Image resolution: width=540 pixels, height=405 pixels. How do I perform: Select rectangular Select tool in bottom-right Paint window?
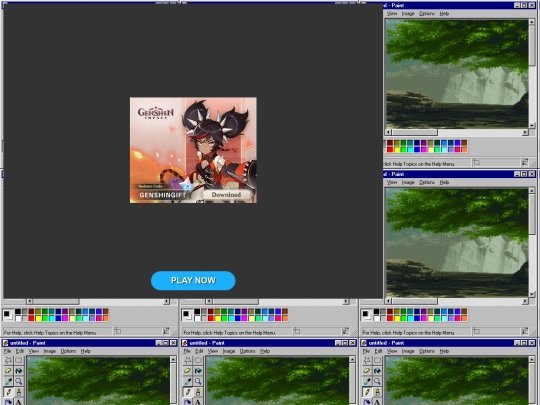coord(377,360)
